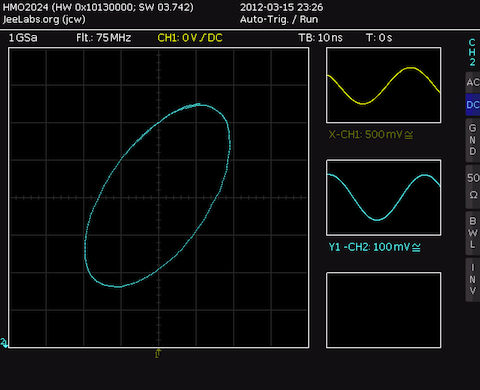Click the Flt.: 75 MHz filter readout
This screenshot has width=480, height=390.
pos(103,38)
